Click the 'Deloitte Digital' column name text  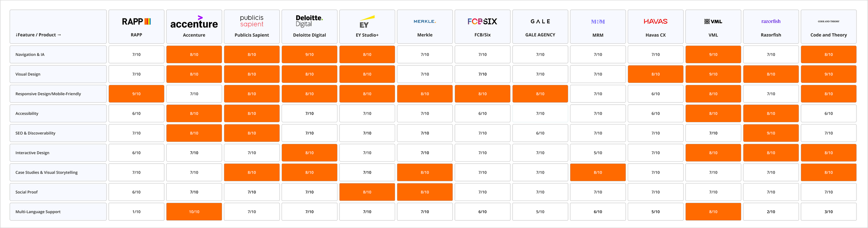[309, 35]
